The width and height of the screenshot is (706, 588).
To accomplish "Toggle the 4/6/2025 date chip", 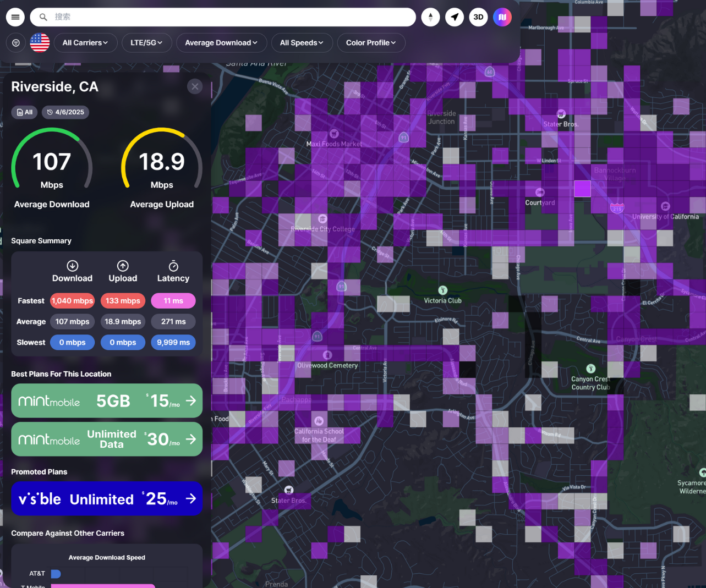I will [65, 112].
